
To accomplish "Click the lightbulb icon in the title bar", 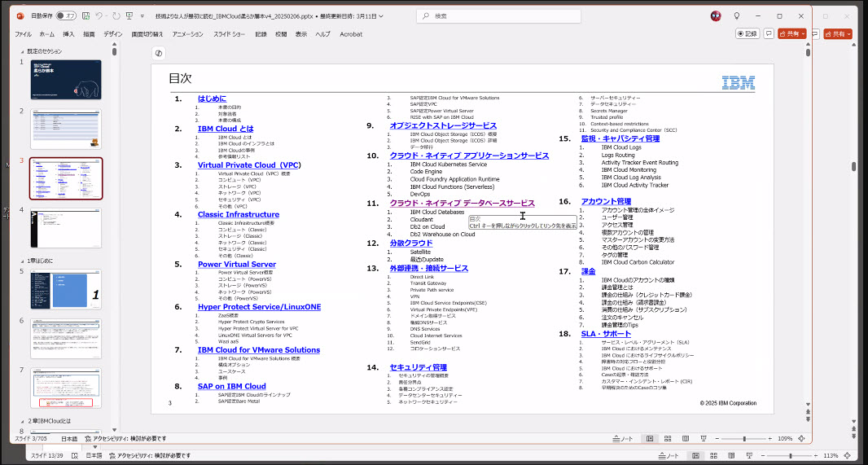I will point(737,16).
